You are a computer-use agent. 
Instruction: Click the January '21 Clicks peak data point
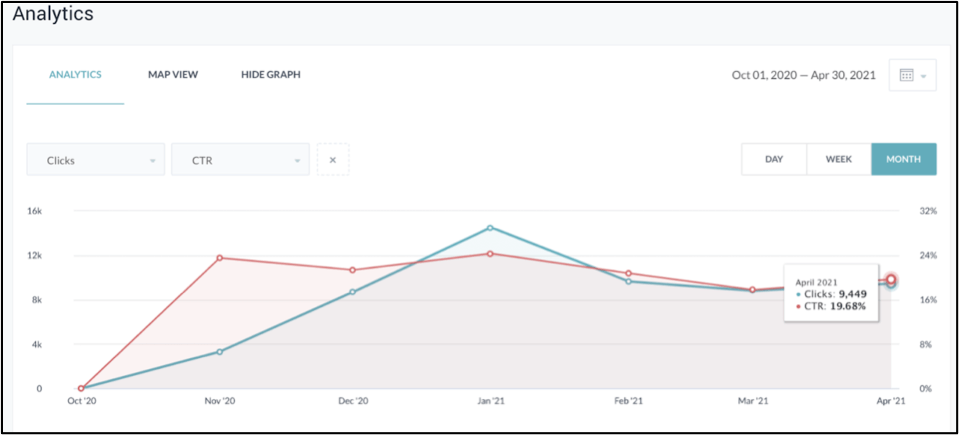(490, 228)
